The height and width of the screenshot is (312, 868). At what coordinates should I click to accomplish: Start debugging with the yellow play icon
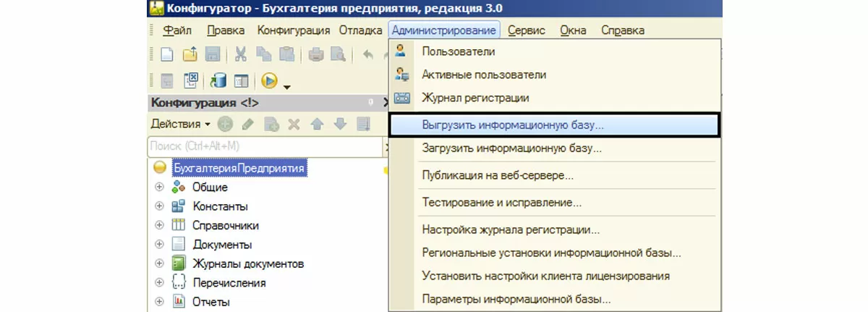point(269,81)
